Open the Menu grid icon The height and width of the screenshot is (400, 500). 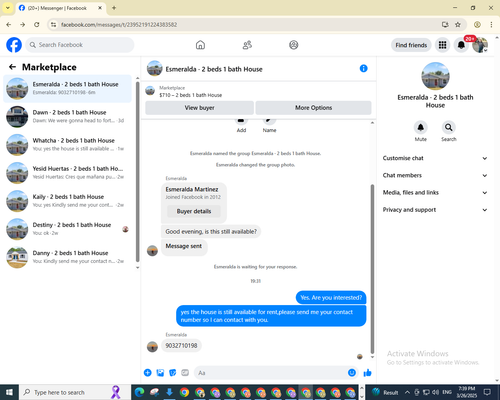coord(442,45)
